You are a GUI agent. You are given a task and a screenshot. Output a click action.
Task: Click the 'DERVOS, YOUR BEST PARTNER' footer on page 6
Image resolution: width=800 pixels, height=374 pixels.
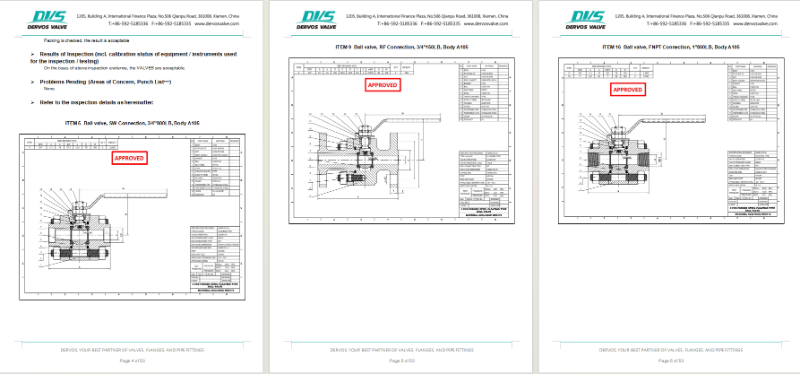click(671, 350)
